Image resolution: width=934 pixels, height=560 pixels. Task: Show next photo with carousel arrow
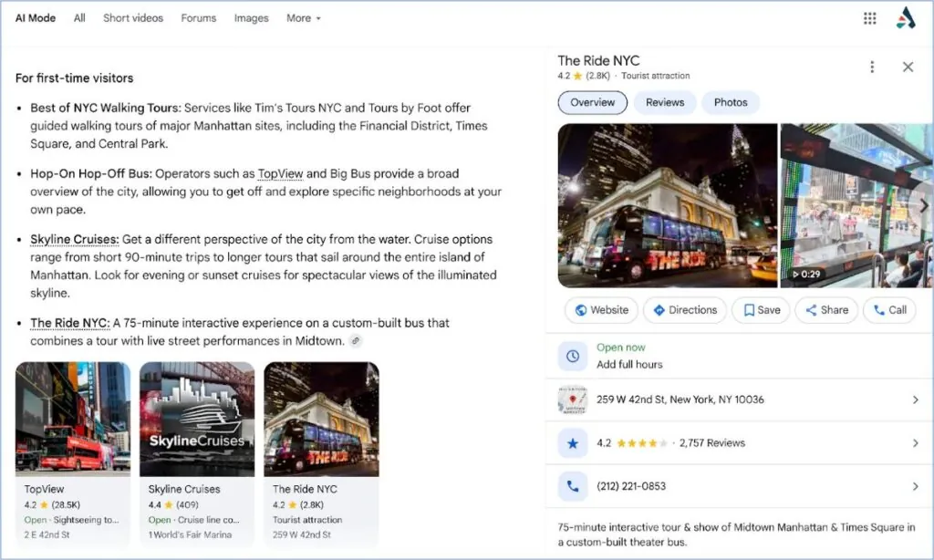pyautogui.click(x=923, y=205)
